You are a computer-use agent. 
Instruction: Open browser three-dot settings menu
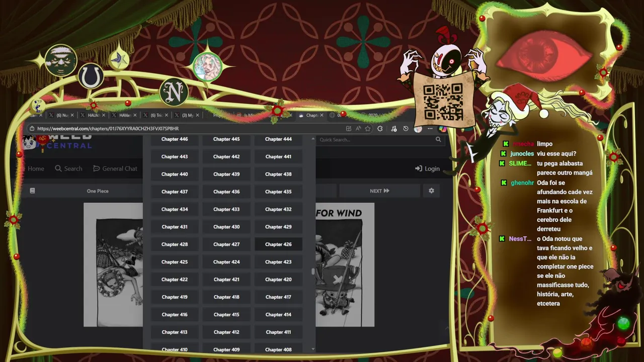point(430,129)
